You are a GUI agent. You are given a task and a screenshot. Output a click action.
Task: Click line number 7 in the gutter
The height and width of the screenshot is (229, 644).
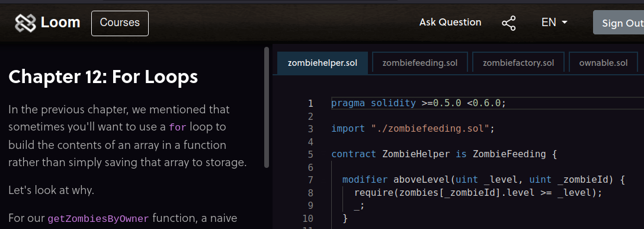pyautogui.click(x=310, y=180)
